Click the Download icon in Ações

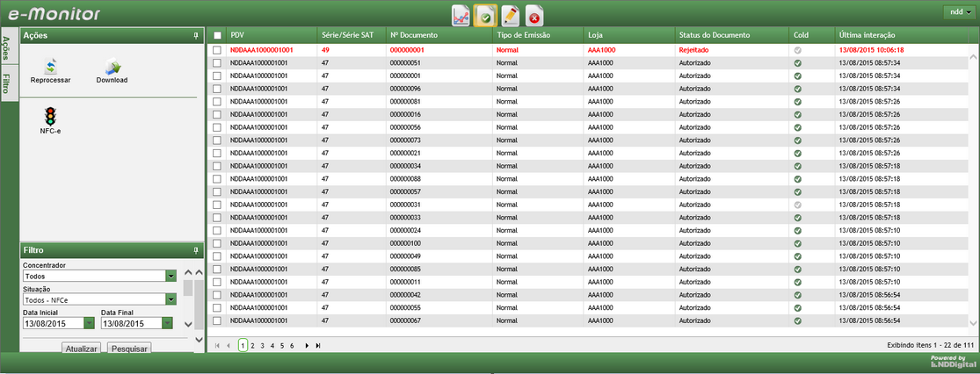click(112, 68)
